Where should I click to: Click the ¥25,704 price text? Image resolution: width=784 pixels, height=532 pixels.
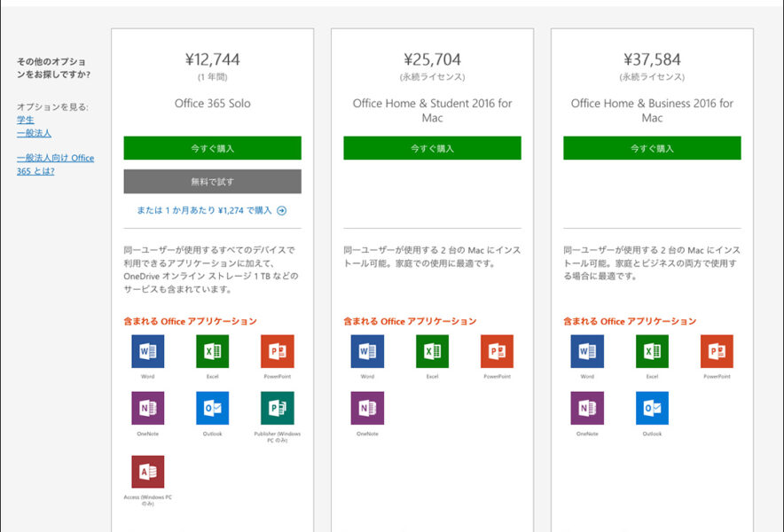point(433,59)
